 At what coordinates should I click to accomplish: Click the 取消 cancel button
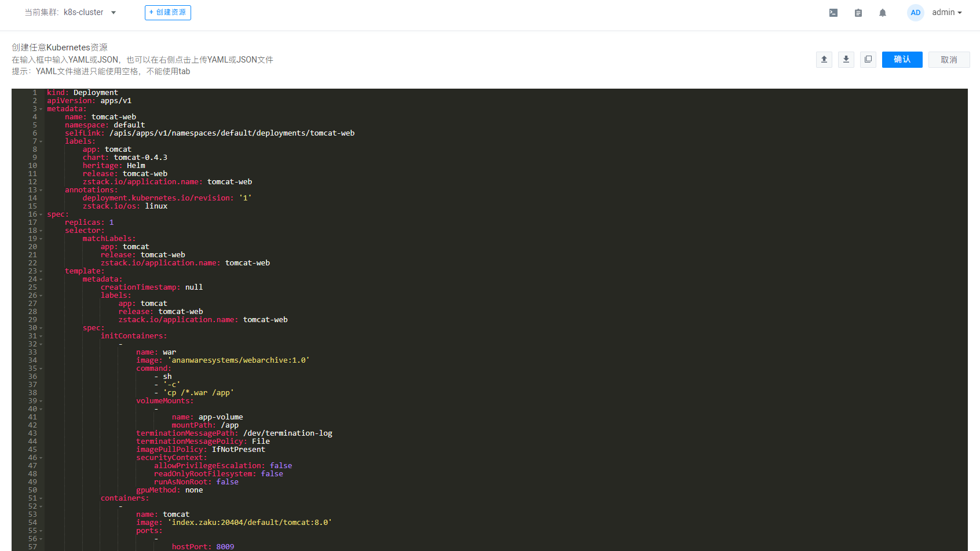(949, 59)
